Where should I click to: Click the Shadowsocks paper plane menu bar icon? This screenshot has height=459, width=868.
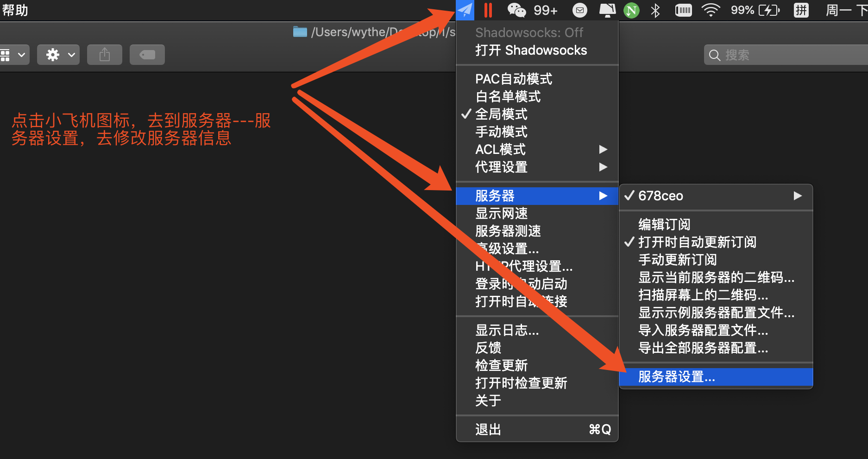click(x=465, y=10)
